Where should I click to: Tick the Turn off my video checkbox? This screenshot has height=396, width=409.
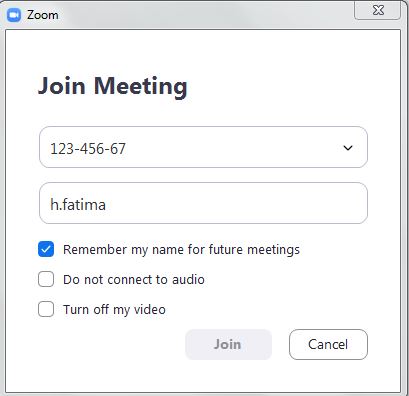tap(46, 309)
